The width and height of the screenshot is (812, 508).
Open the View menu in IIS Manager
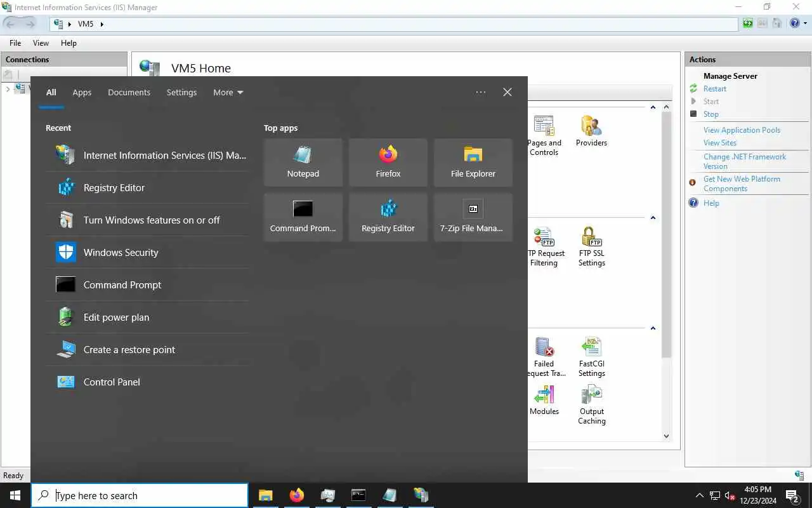(41, 43)
